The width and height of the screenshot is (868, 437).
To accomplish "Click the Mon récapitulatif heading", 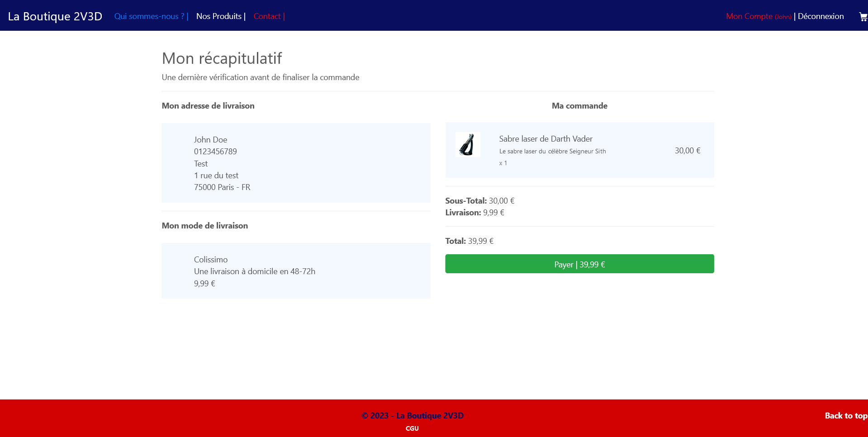I will tap(222, 58).
